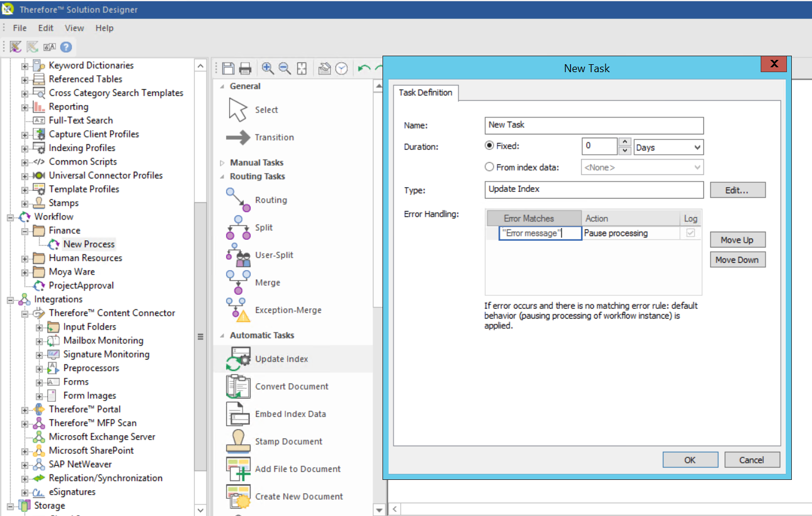The height and width of the screenshot is (516, 812).
Task: Click the blue Help question mark icon
Action: 66,47
